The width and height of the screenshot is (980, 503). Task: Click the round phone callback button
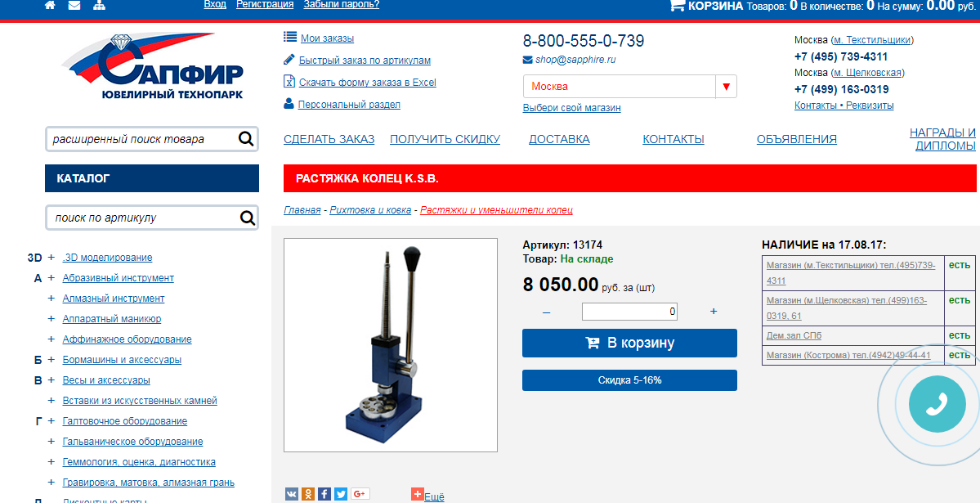937,404
